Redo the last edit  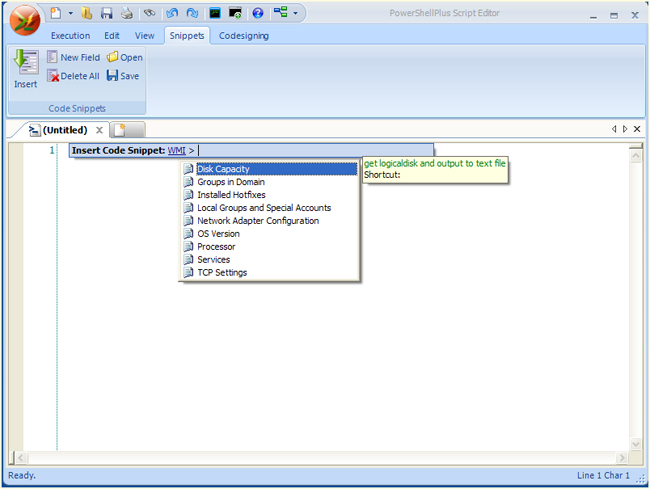[x=192, y=13]
